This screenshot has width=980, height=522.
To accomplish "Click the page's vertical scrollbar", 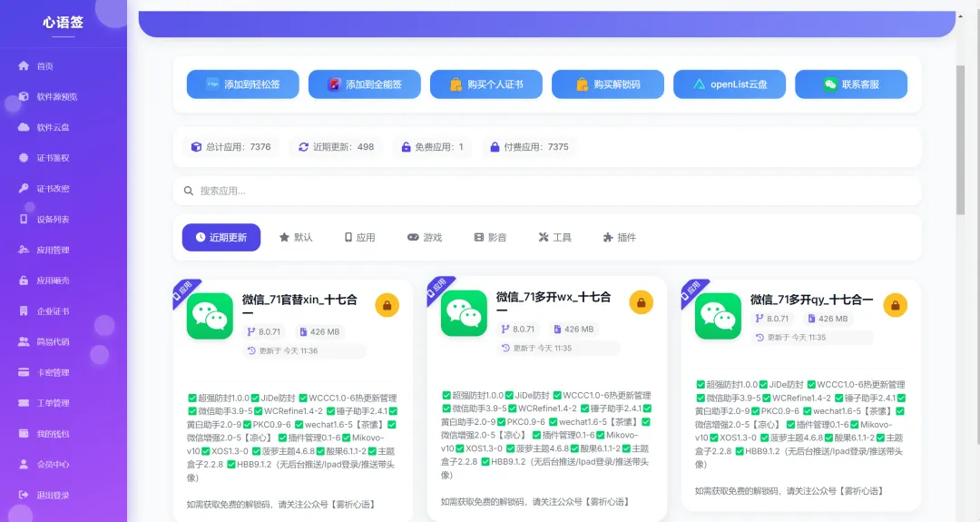I will coord(961,139).
